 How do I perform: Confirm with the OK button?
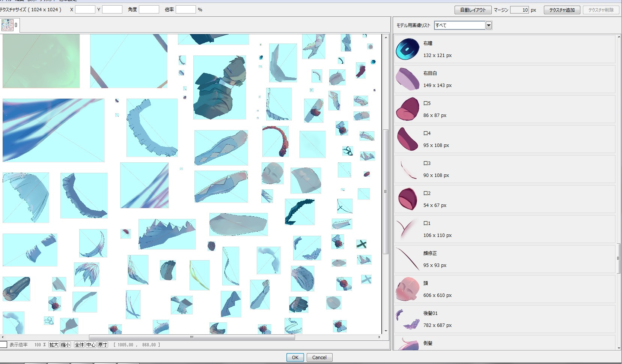295,357
